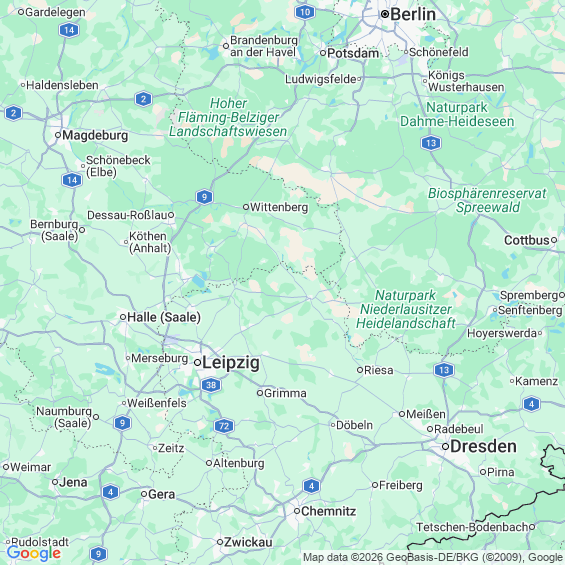The image size is (565, 565).
Task: Click the Potsdam city label
Action: [353, 53]
